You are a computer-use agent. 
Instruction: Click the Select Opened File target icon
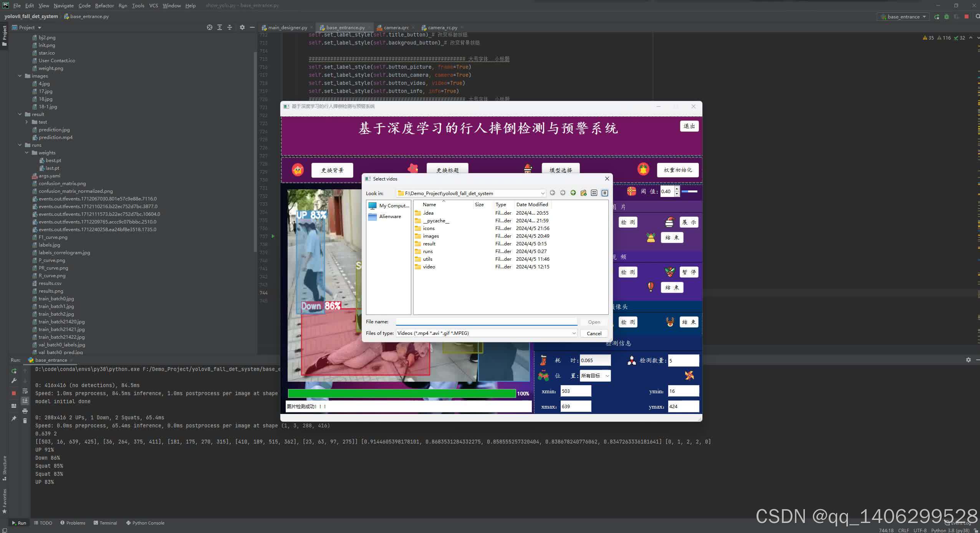tap(209, 27)
